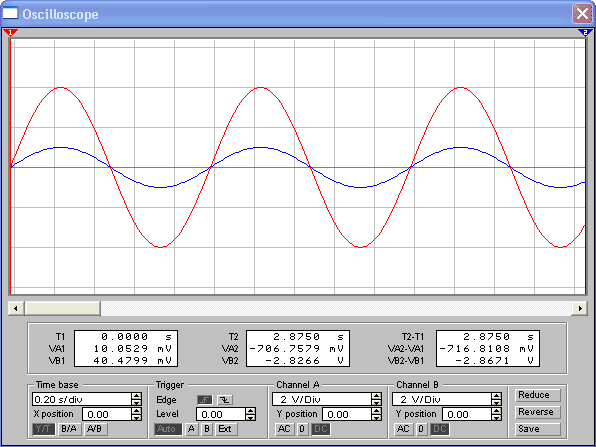Image resolution: width=596 pixels, height=447 pixels.
Task: Click Channel A Y position field
Action: click(x=347, y=414)
